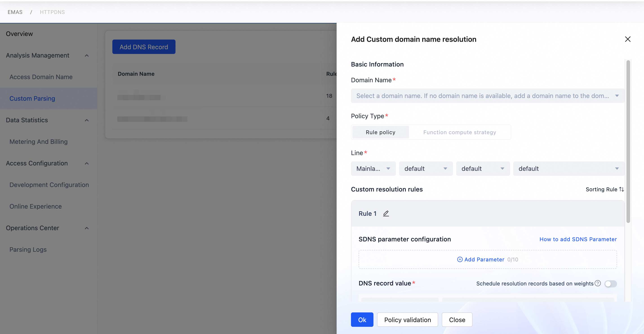Close the Add Custom domain name panel
The width and height of the screenshot is (644, 334).
point(628,39)
